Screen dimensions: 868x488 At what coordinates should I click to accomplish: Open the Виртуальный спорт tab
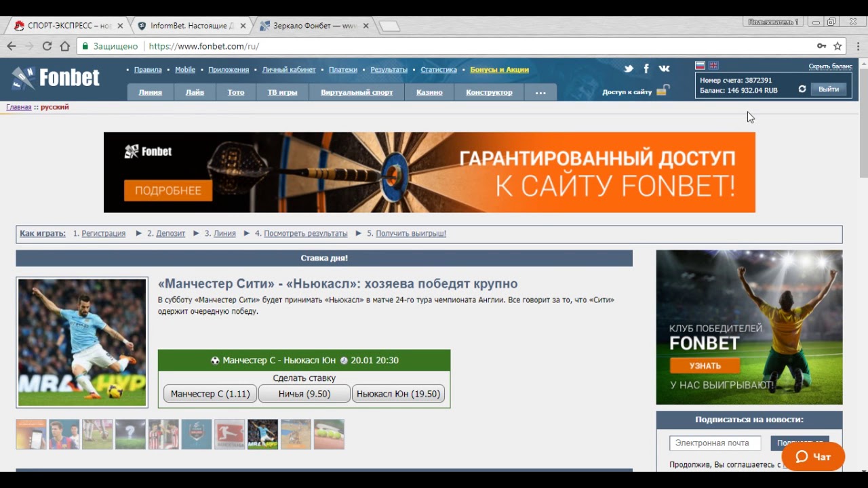[x=357, y=92]
